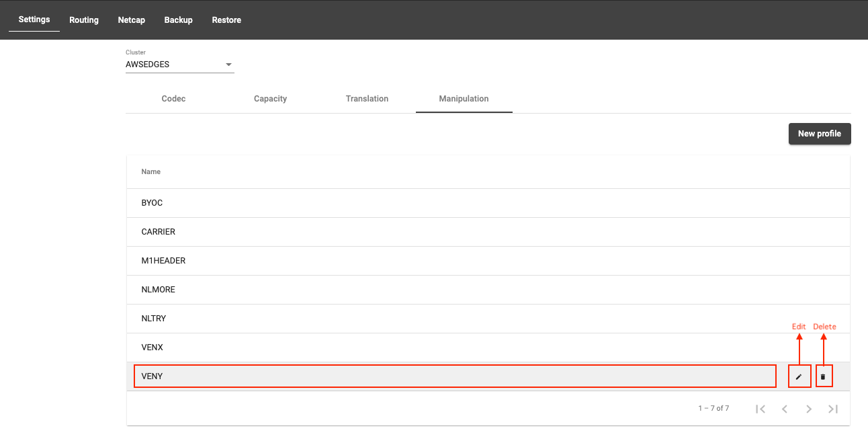Select the NLTRY profile row

click(488, 319)
